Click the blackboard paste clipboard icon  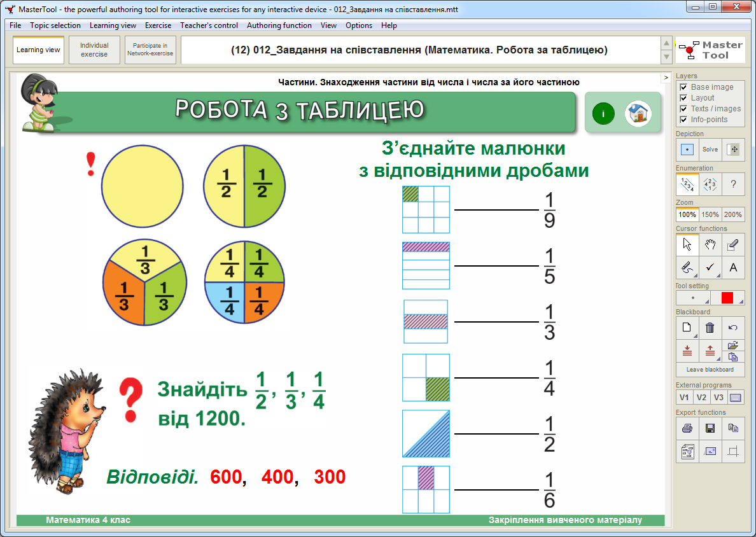[x=733, y=357]
